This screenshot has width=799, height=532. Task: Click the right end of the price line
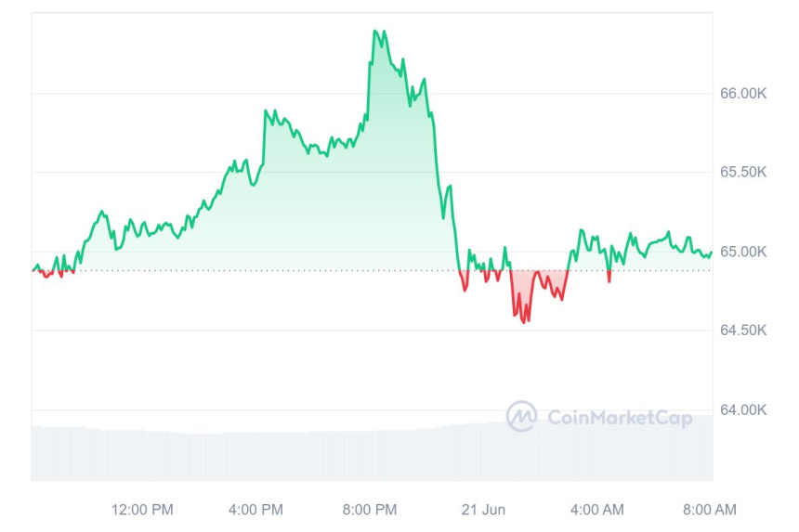(x=712, y=252)
